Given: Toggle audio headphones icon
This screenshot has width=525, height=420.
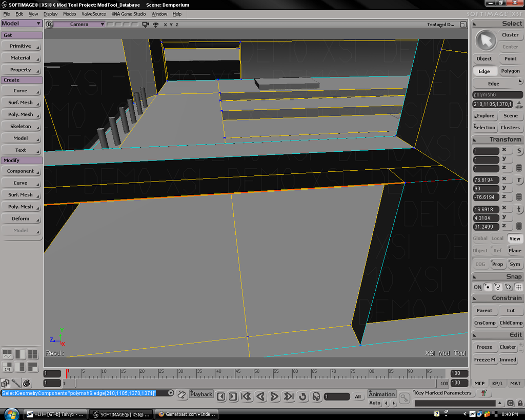Looking at the screenshot, I should pos(316,396).
